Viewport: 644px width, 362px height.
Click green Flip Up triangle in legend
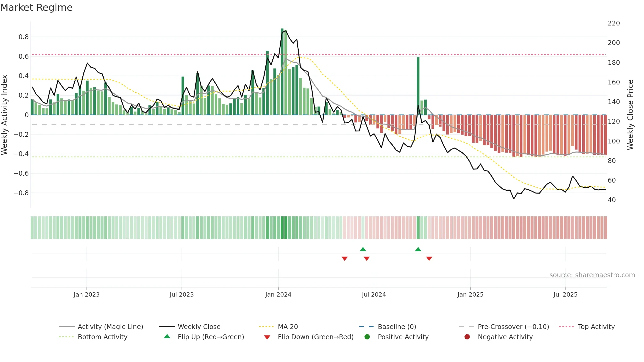[167, 336]
